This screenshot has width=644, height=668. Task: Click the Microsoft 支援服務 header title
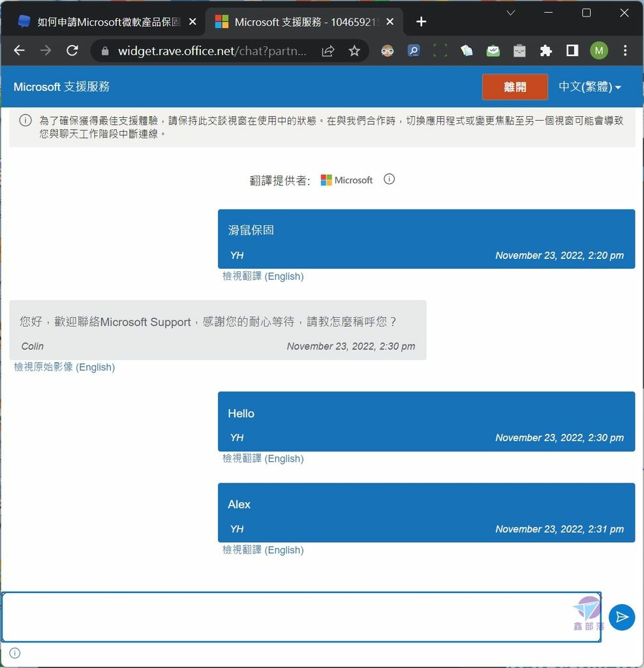[61, 87]
